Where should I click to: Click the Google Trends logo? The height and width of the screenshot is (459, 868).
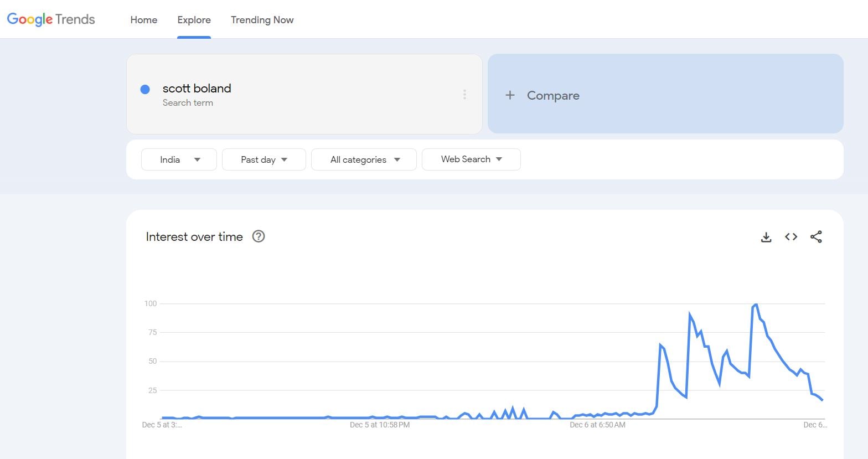[x=51, y=19]
